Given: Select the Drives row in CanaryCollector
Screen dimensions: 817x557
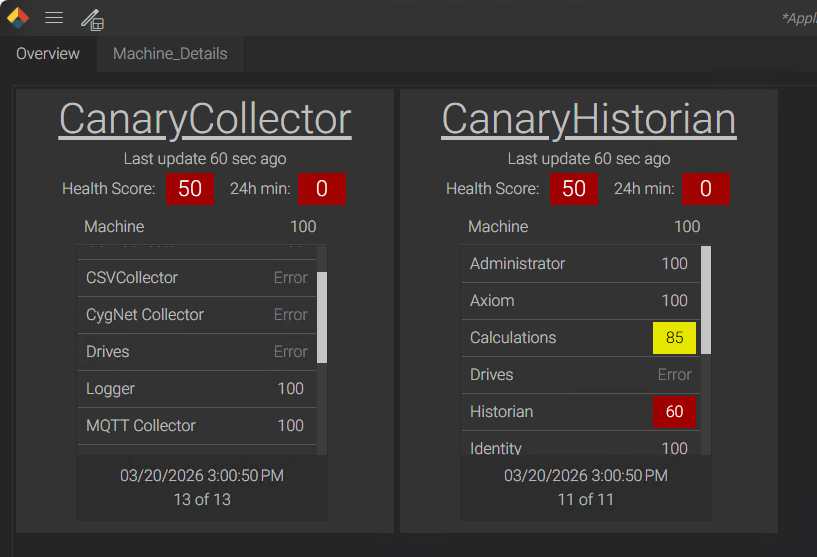Looking at the screenshot, I should (x=197, y=352).
